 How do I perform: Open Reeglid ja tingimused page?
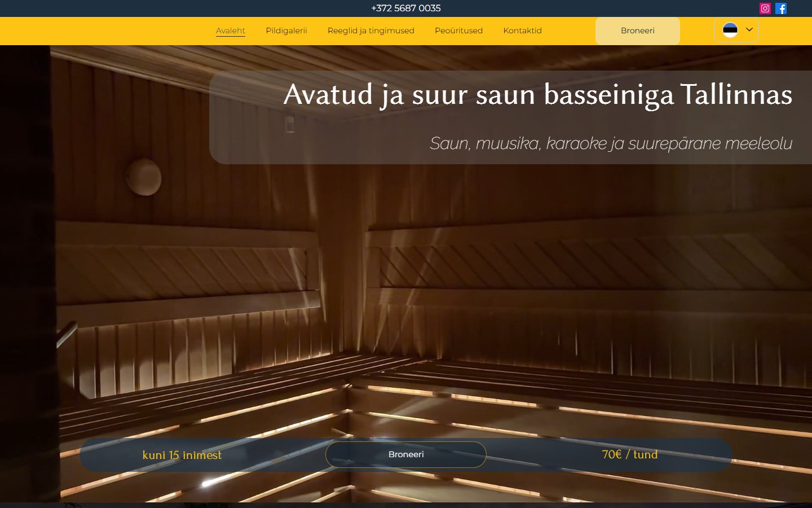(371, 30)
